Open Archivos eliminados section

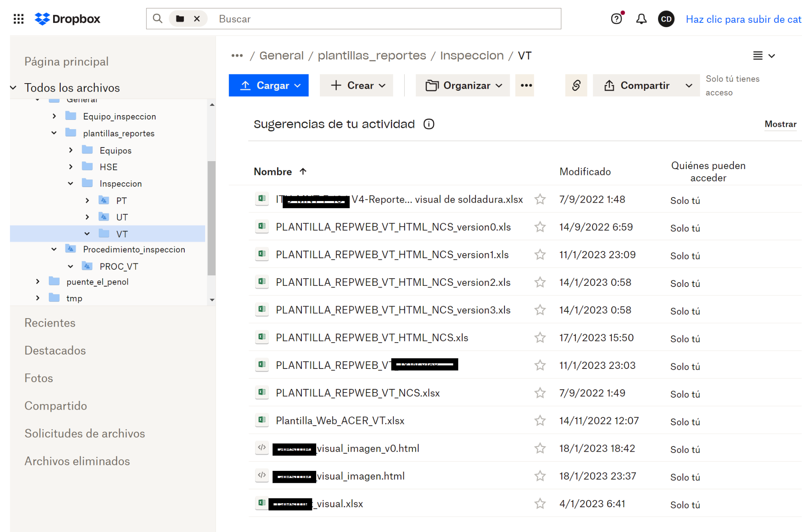[77, 461]
